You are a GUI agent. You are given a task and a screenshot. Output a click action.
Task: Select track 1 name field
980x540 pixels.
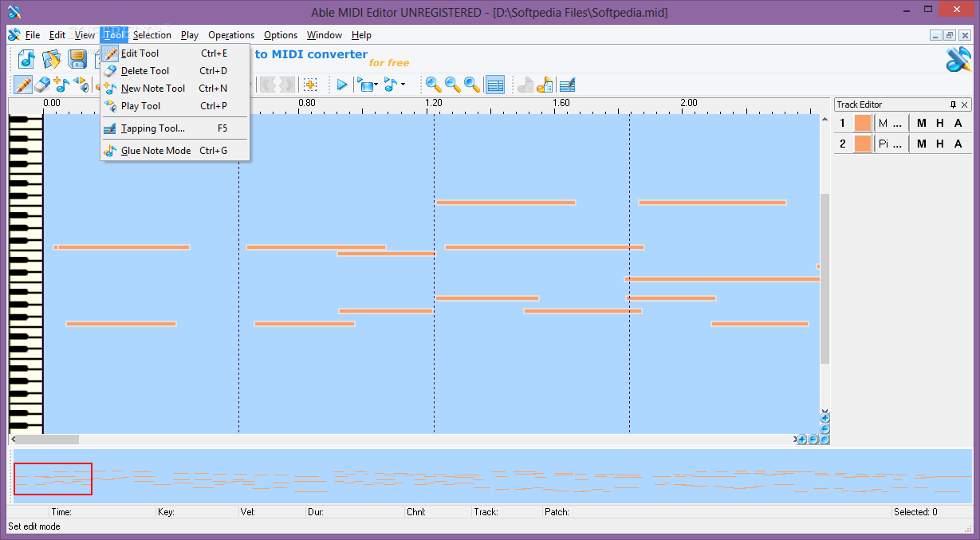[x=891, y=123]
